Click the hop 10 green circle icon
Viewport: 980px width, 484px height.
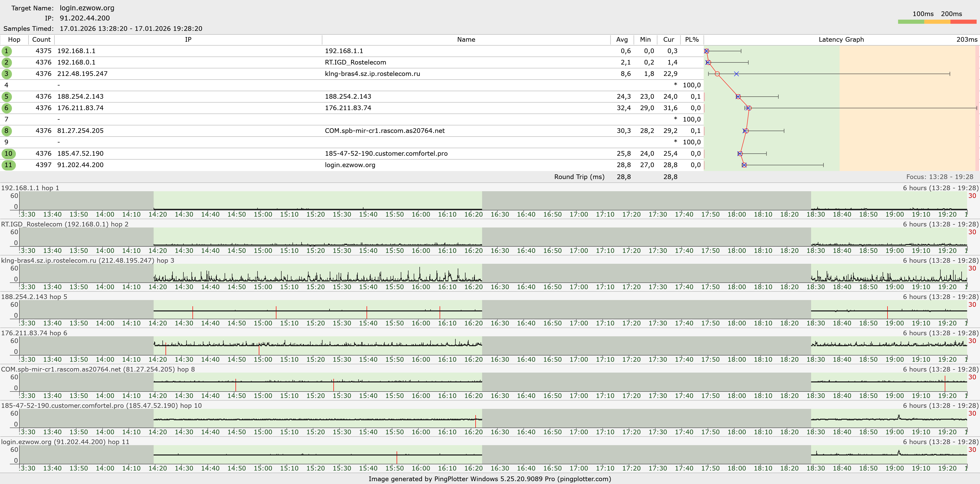coord(8,154)
